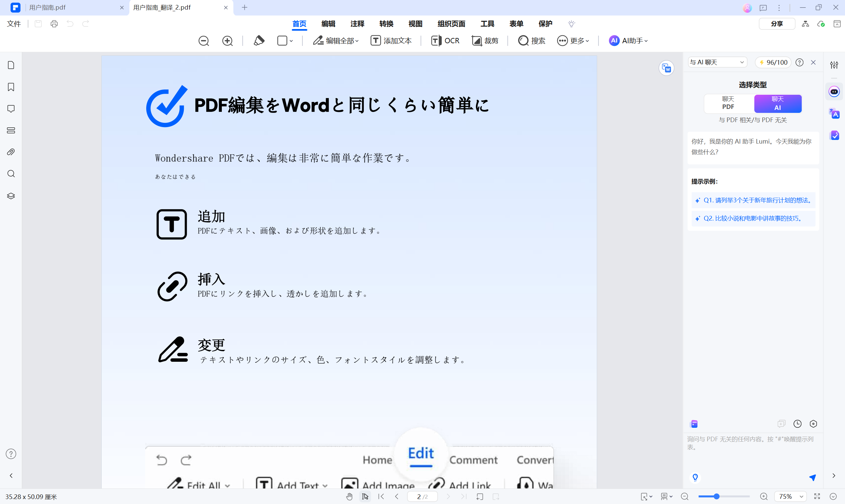
Task: Click the help question mark in left sidebar
Action: click(x=11, y=454)
